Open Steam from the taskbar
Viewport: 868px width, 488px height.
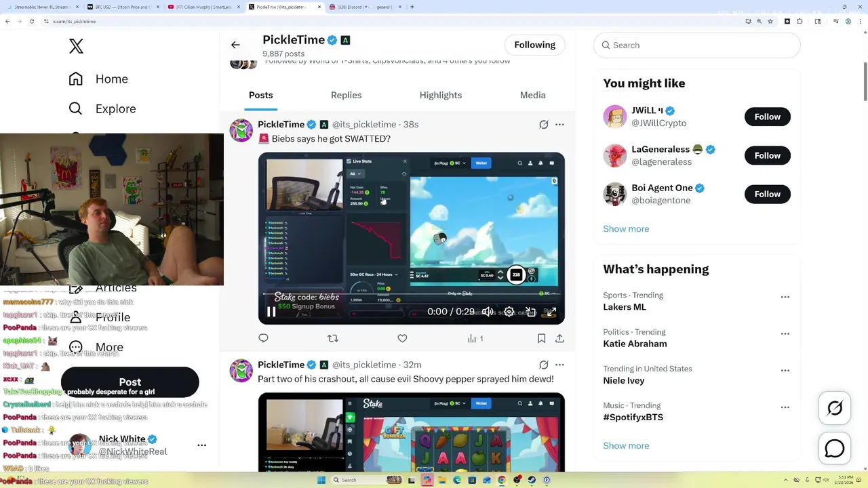532,480
